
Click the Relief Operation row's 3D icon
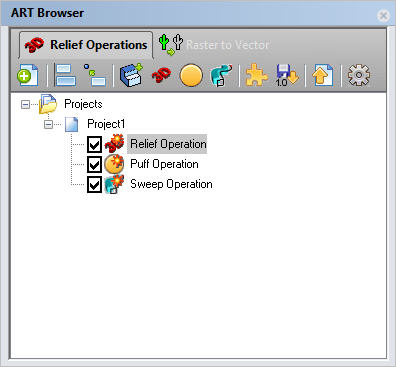tap(114, 144)
